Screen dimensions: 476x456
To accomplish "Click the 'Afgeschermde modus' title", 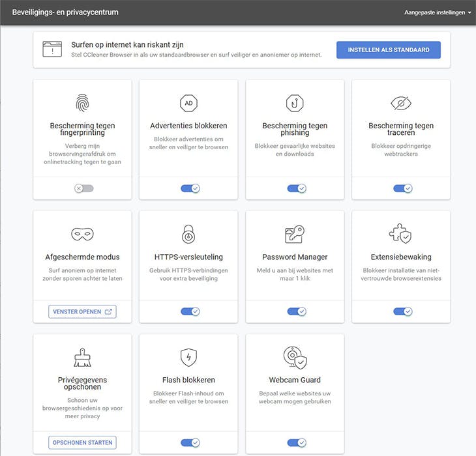I will click(x=82, y=257).
